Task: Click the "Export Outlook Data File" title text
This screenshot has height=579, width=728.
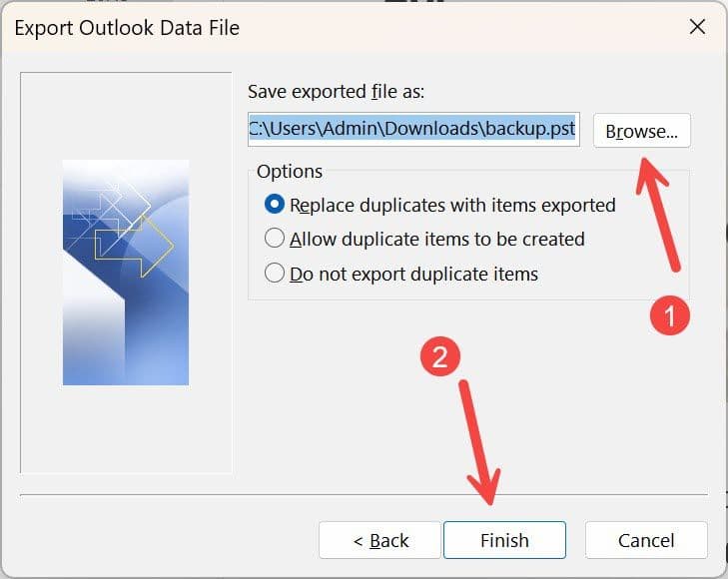Action: click(x=127, y=28)
